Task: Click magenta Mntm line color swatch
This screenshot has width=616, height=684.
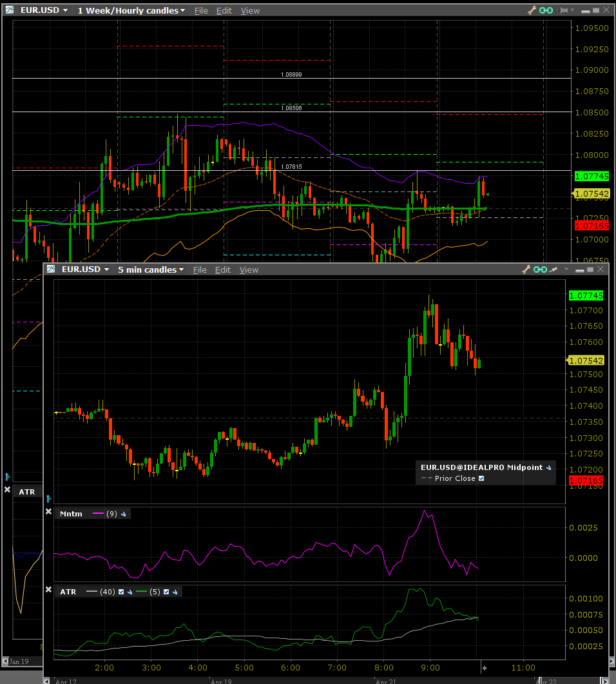Action: [98, 514]
